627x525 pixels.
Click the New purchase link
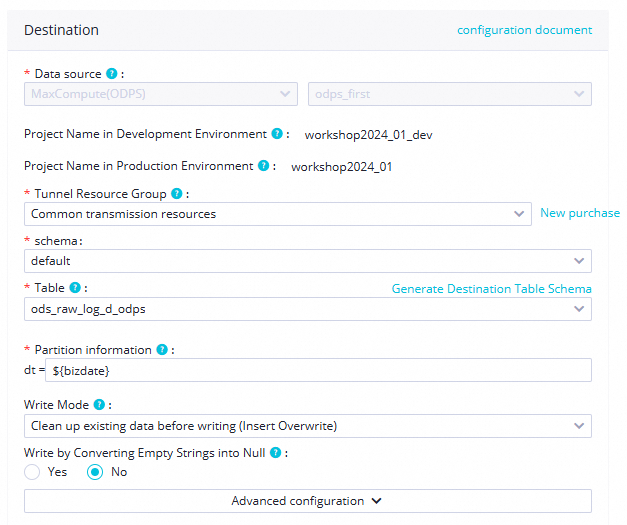[579, 213]
